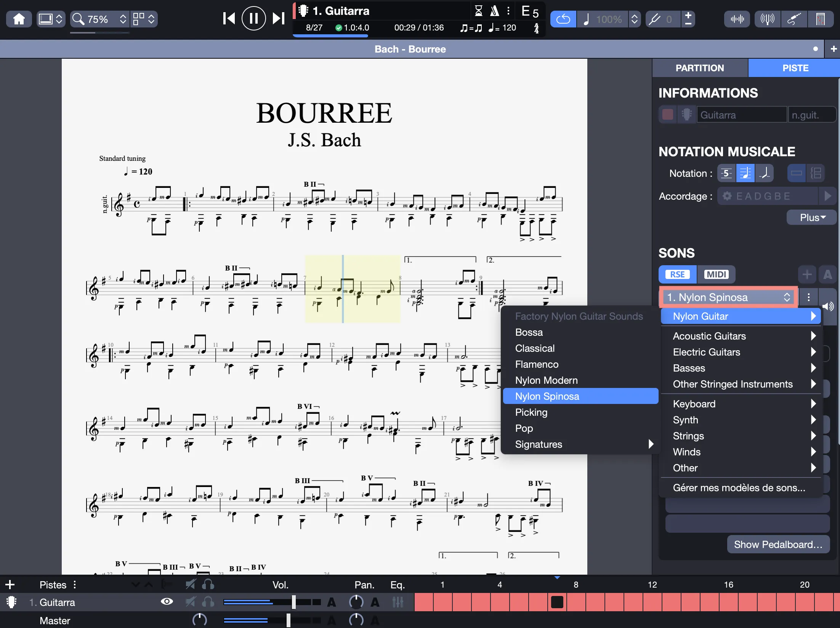Expand the tuning arrow beside EADGBE
840x628 pixels.
[827, 196]
